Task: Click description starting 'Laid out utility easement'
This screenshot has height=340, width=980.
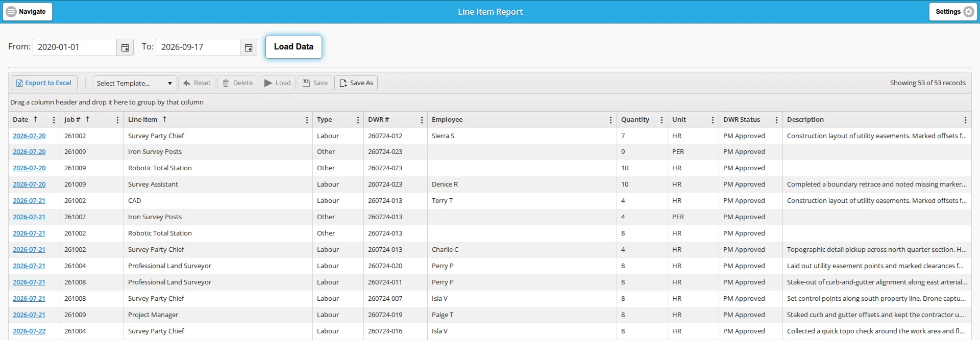Action: [877, 266]
